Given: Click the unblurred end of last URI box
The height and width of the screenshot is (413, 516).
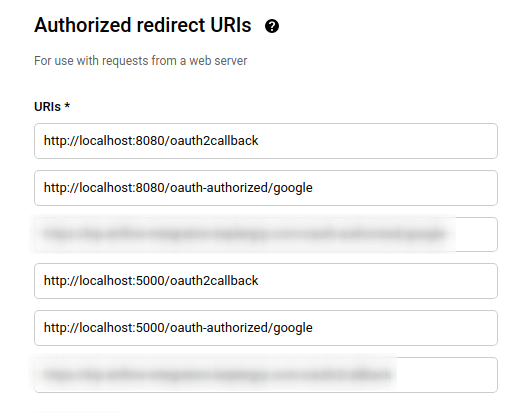Looking at the screenshot, I should [447, 375].
